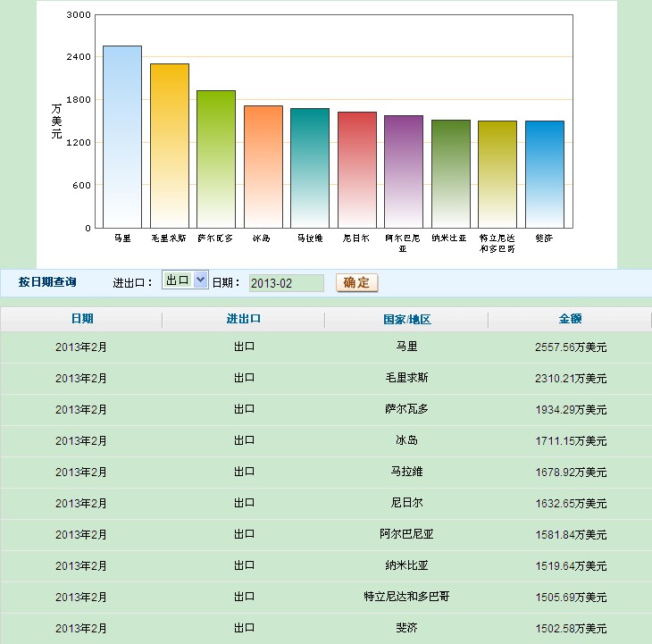
Task: Select 马拉维 in the country column
Action: [x=406, y=471]
